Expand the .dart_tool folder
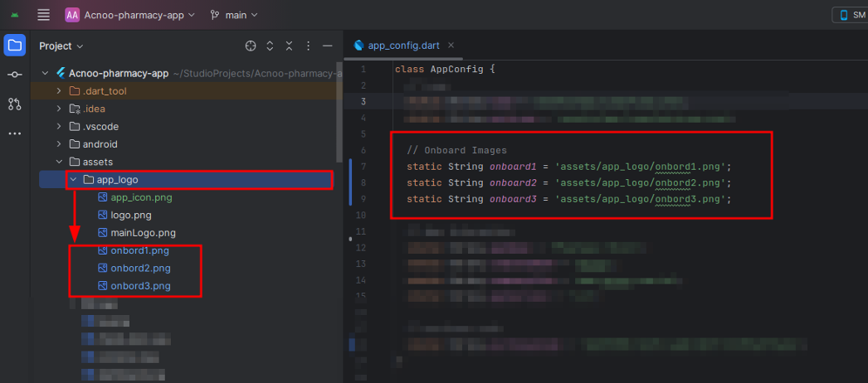Screen dimensions: 868x383 (x=59, y=90)
